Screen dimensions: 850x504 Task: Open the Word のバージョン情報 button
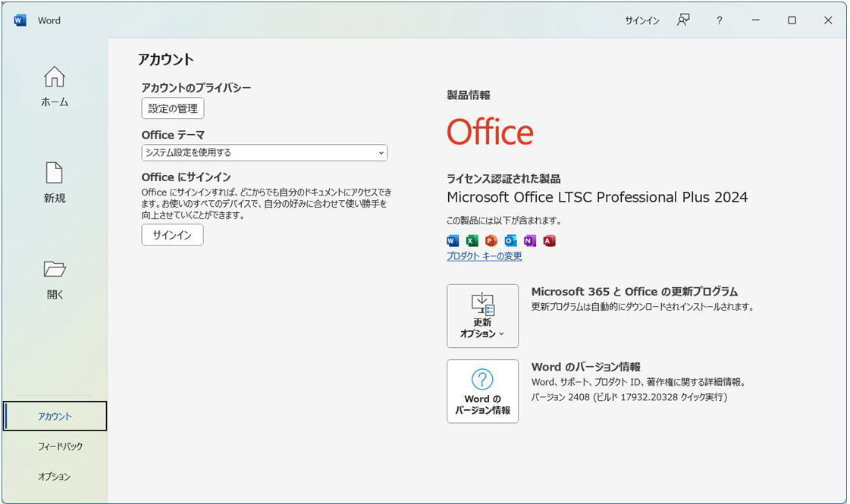pyautogui.click(x=482, y=391)
